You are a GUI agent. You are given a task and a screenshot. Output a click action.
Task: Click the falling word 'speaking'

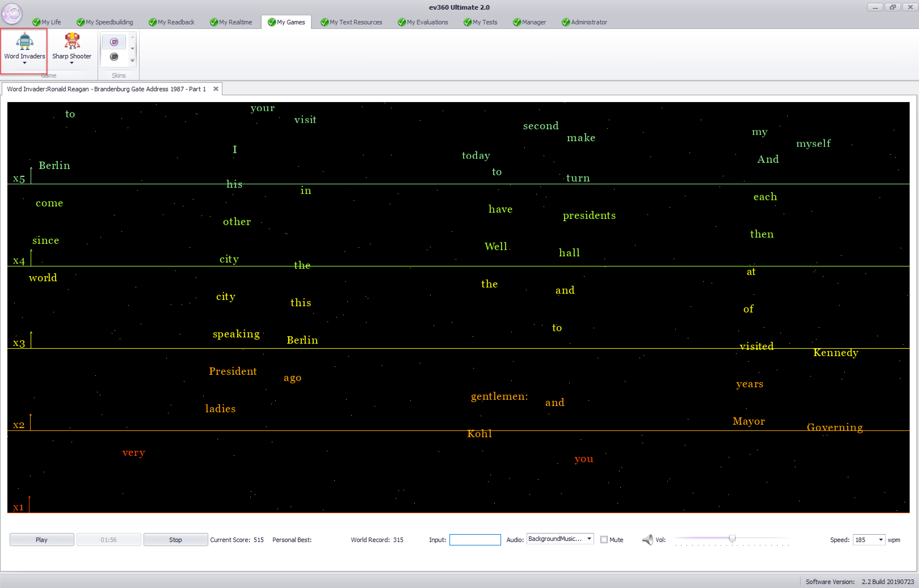[x=236, y=334]
